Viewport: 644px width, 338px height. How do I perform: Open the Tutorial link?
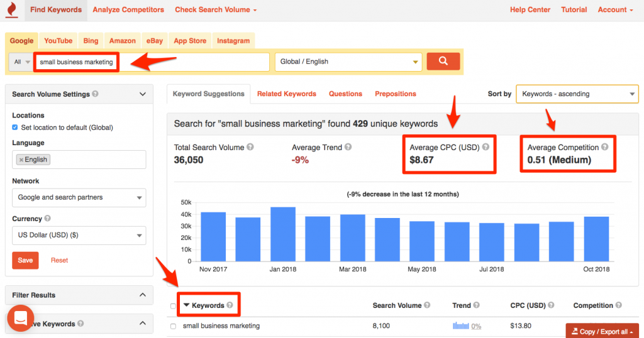pyautogui.click(x=574, y=10)
